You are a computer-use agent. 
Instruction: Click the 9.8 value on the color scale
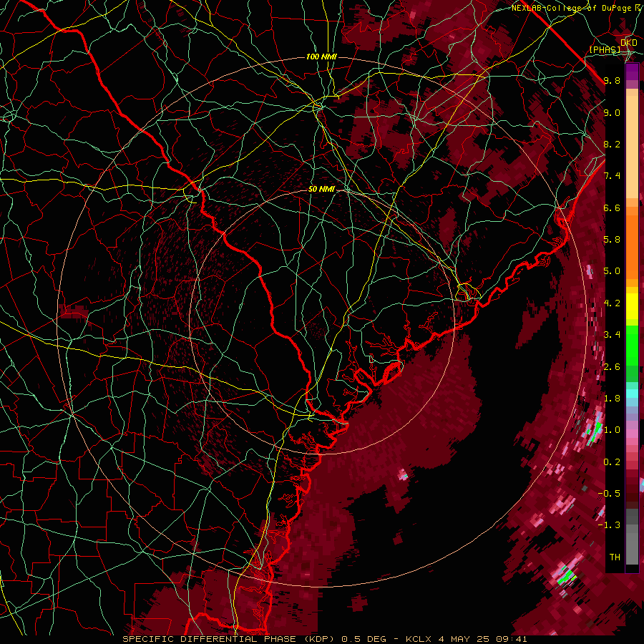[x=612, y=81]
